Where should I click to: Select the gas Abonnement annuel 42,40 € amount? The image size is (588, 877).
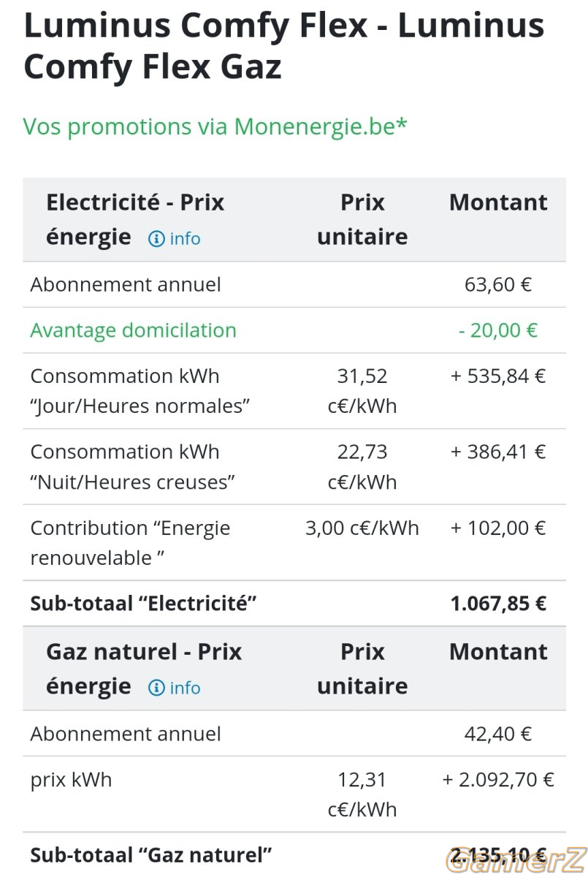click(498, 734)
